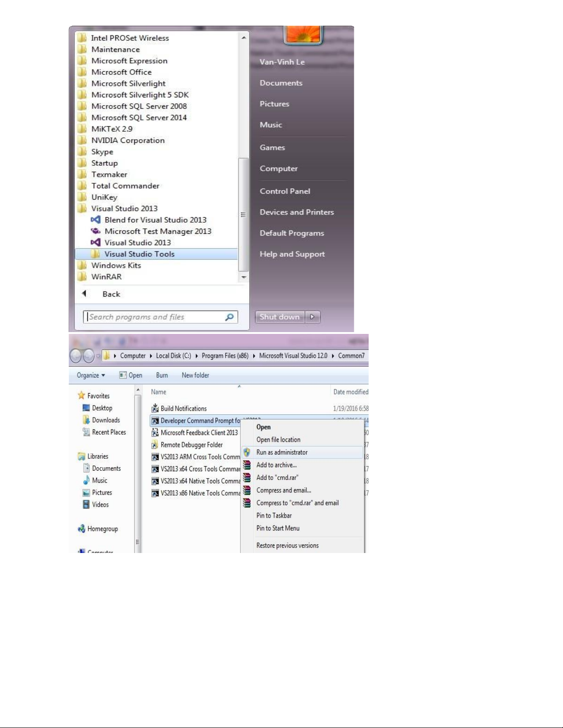This screenshot has width=563, height=728.
Task: Open Documents from the Start menu
Action: 281,83
